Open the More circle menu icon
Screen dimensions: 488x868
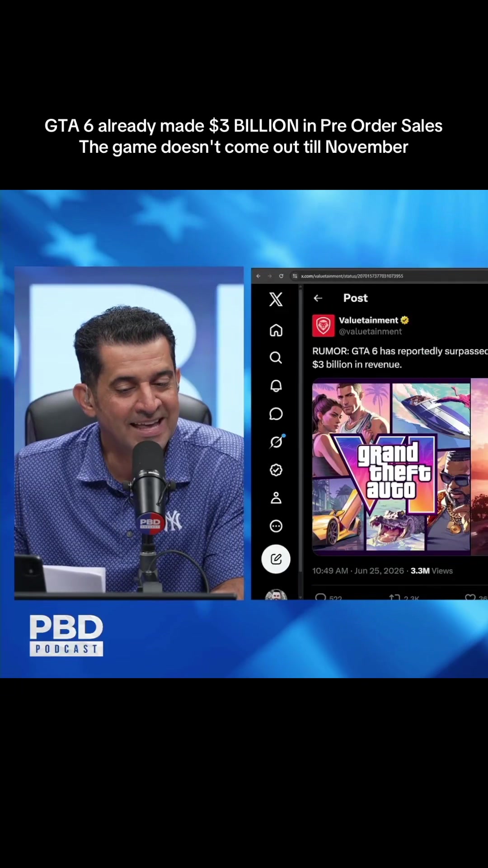[x=276, y=526]
